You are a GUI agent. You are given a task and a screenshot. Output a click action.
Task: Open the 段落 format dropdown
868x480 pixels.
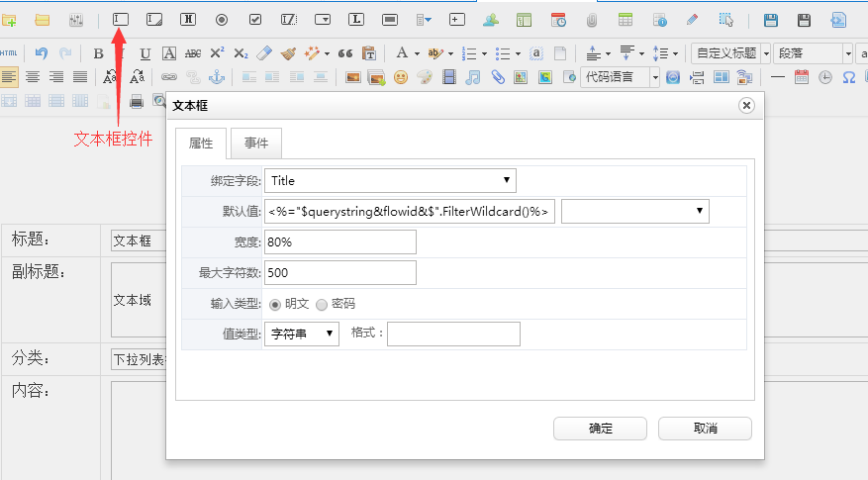[813, 53]
